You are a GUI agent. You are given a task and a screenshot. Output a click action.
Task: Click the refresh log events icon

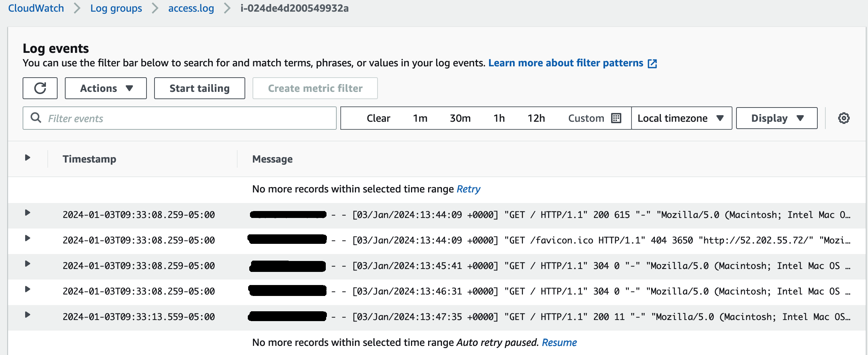(40, 88)
